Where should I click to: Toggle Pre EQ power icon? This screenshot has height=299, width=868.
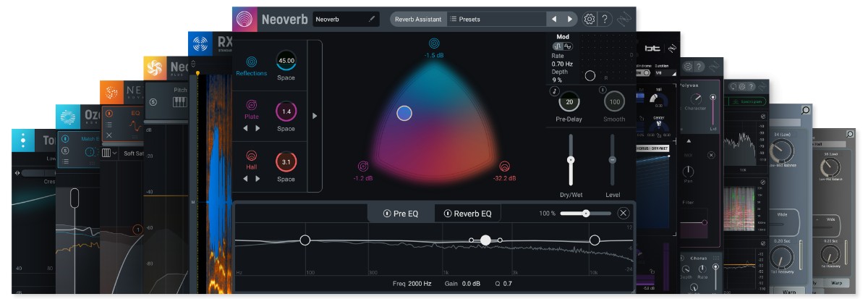[x=387, y=214]
